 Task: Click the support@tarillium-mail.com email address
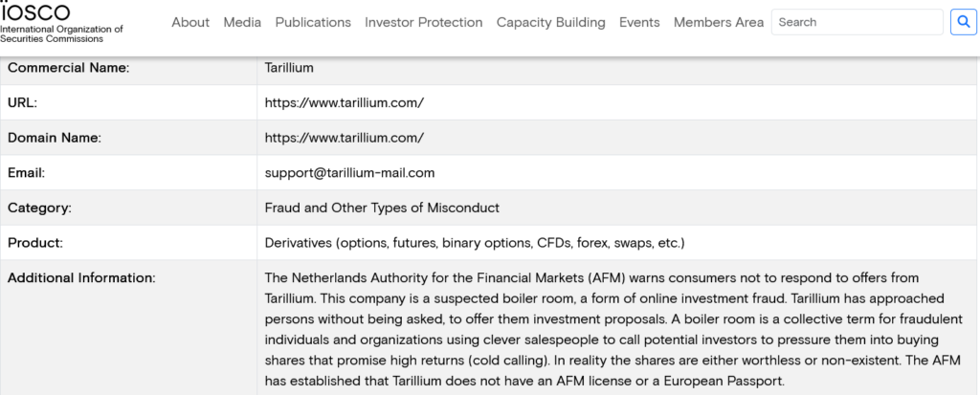350,173
